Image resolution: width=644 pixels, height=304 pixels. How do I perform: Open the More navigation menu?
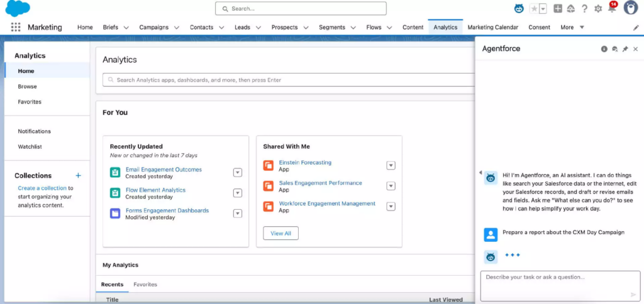(x=572, y=28)
